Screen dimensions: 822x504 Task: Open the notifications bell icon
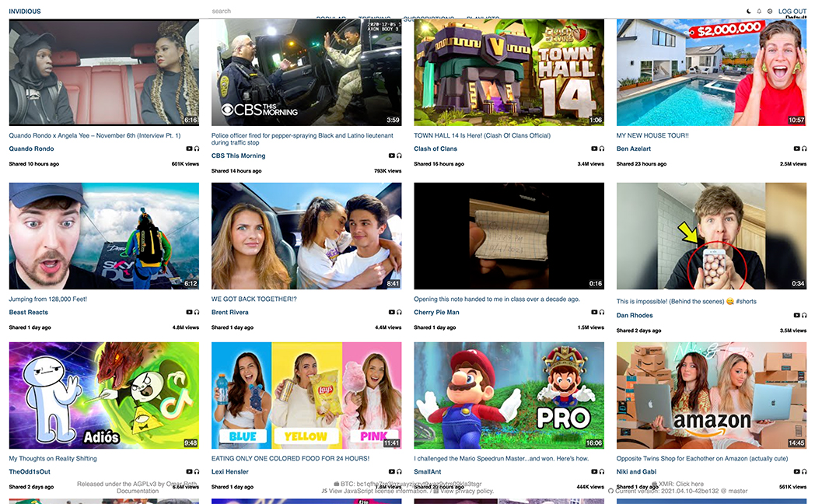(759, 11)
